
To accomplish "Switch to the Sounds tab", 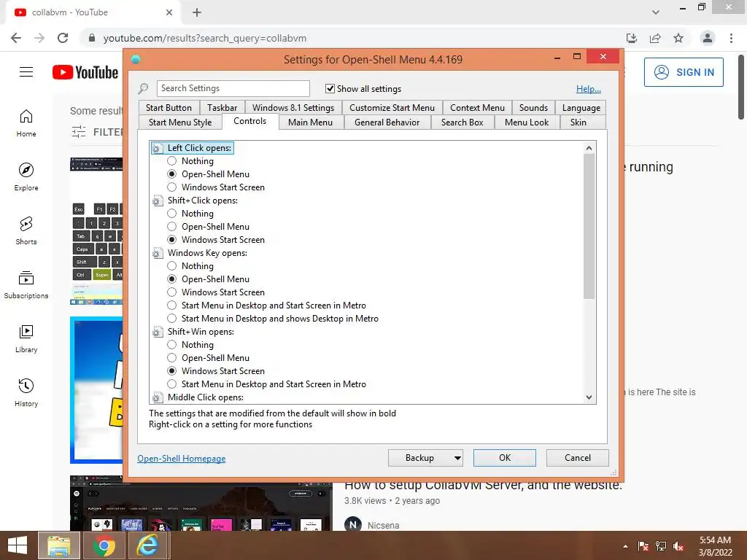I will click(533, 108).
